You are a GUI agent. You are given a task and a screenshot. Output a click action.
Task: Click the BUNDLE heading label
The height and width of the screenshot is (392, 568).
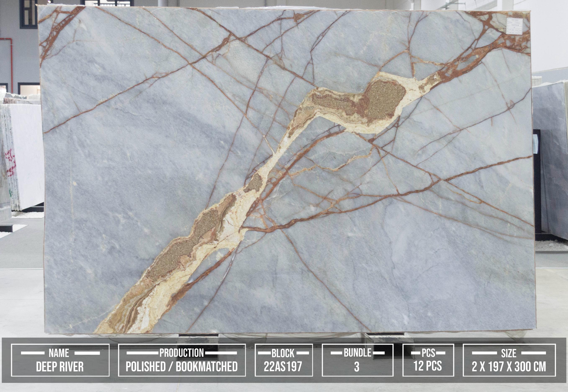click(357, 353)
